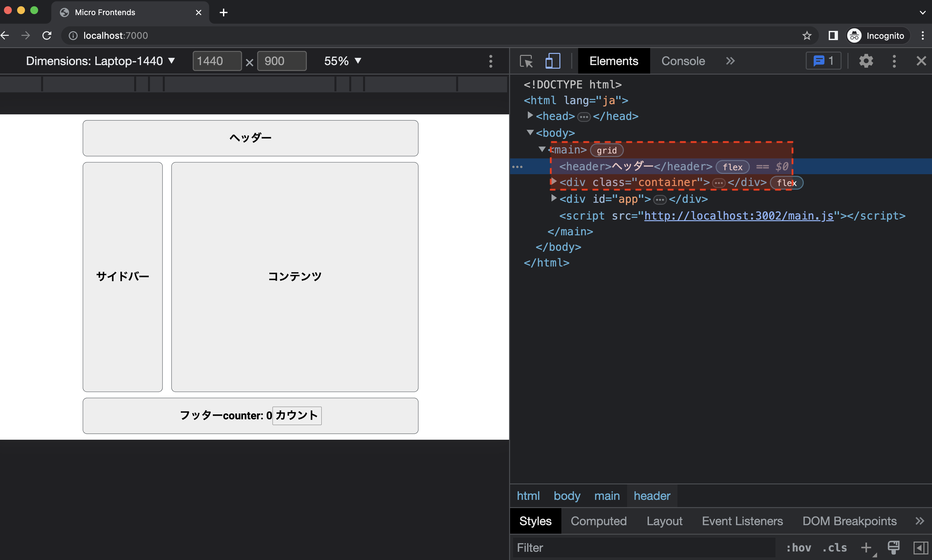This screenshot has height=560, width=932.
Task: Expand the div class container node
Action: 553,181
